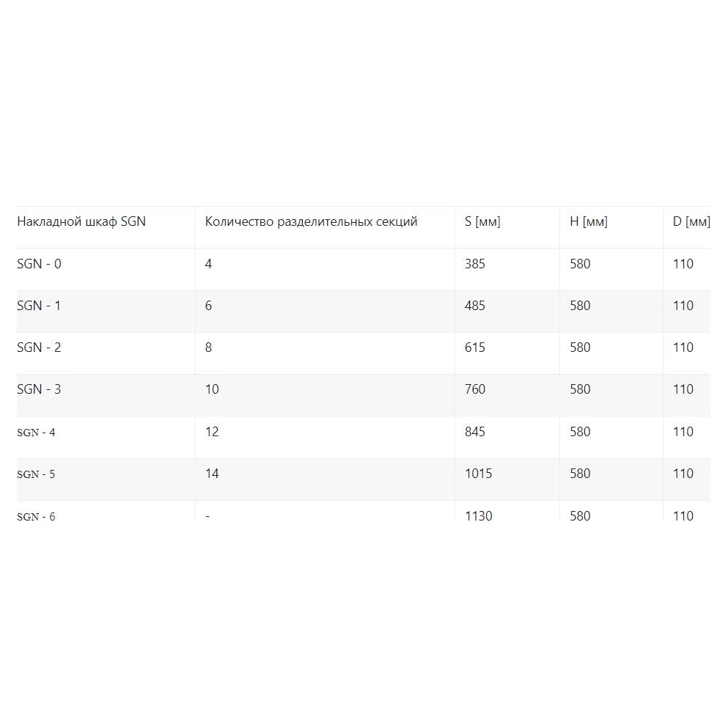Screen dimensions: 728x728
Task: Select the 'SGN - 4' row label
Action: [36, 433]
